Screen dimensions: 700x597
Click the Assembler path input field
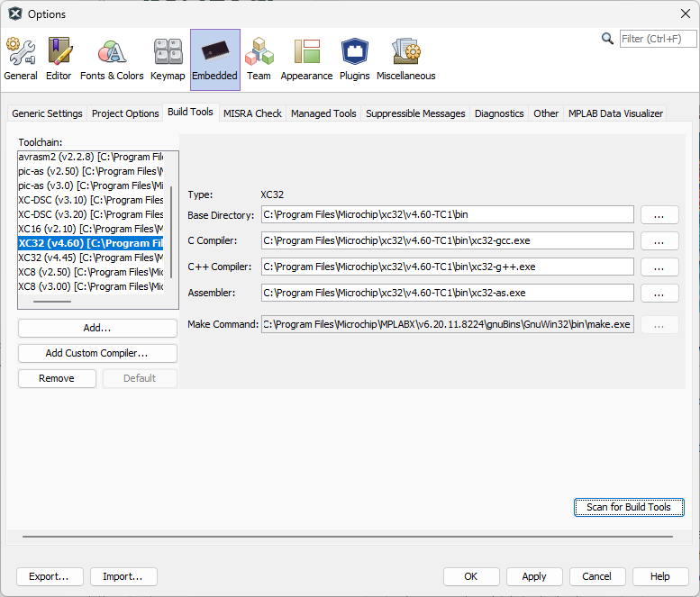pos(448,293)
